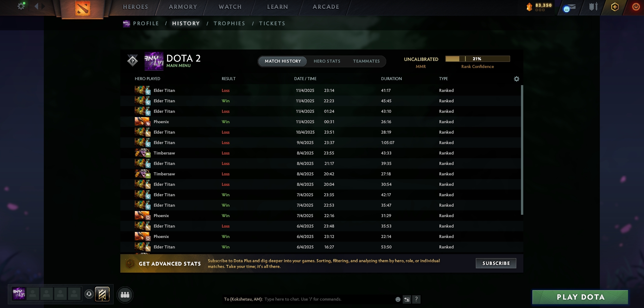Switch to the HISTORY tab

tap(186, 24)
